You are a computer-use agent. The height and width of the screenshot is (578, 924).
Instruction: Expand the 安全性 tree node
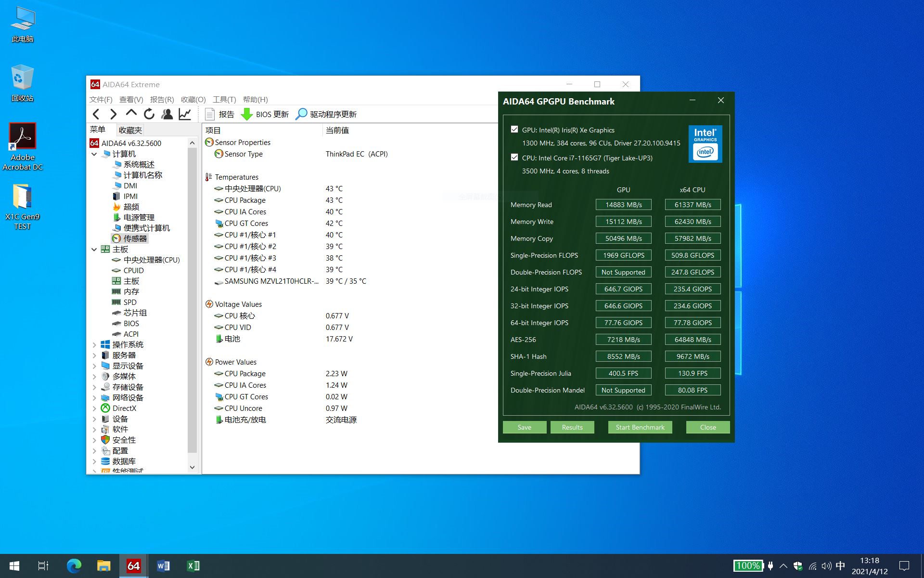click(94, 440)
